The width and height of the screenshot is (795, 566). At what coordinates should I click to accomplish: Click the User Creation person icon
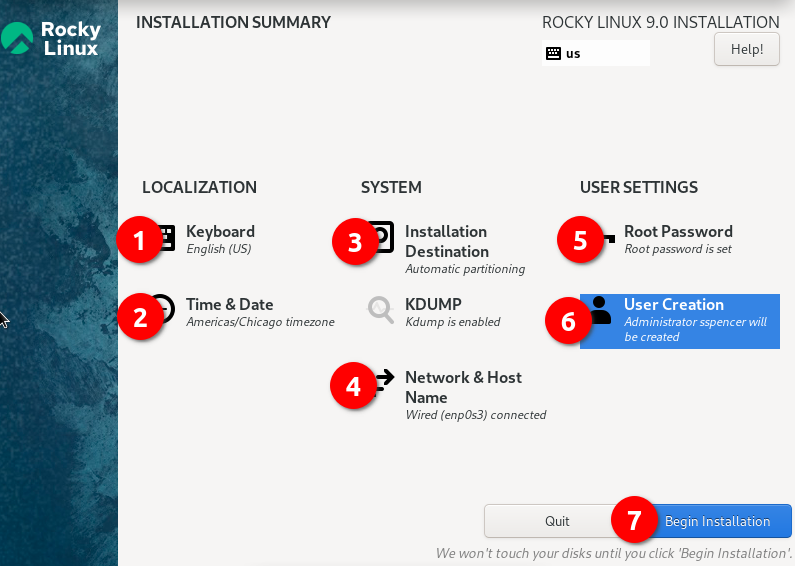(x=600, y=311)
